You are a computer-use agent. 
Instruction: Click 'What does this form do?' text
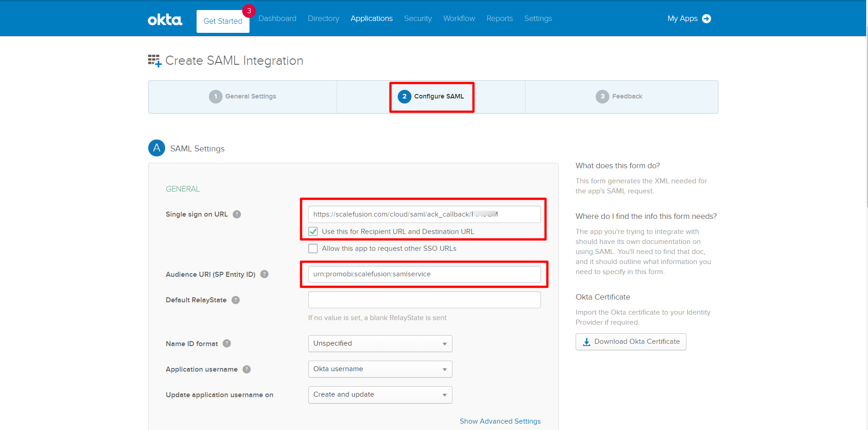click(x=618, y=166)
